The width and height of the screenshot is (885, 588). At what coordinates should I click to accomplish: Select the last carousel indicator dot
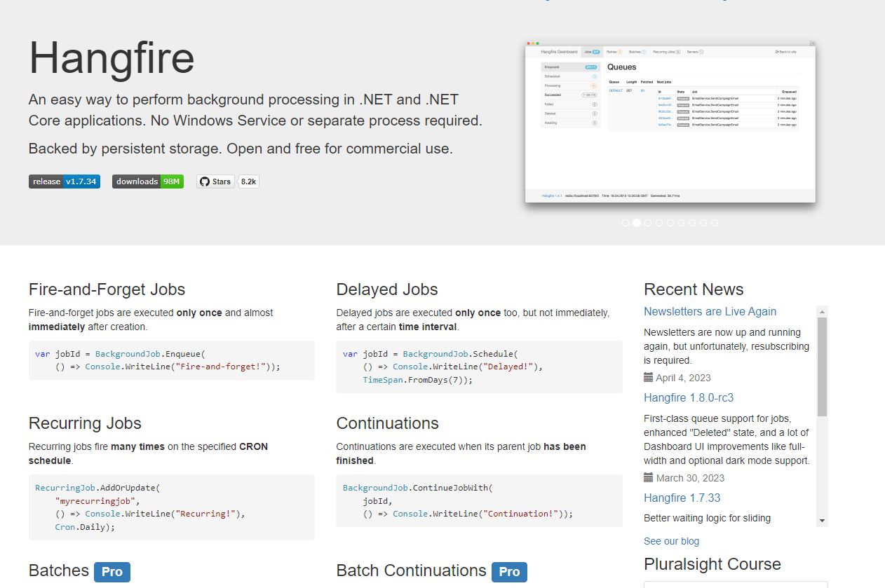tap(715, 223)
